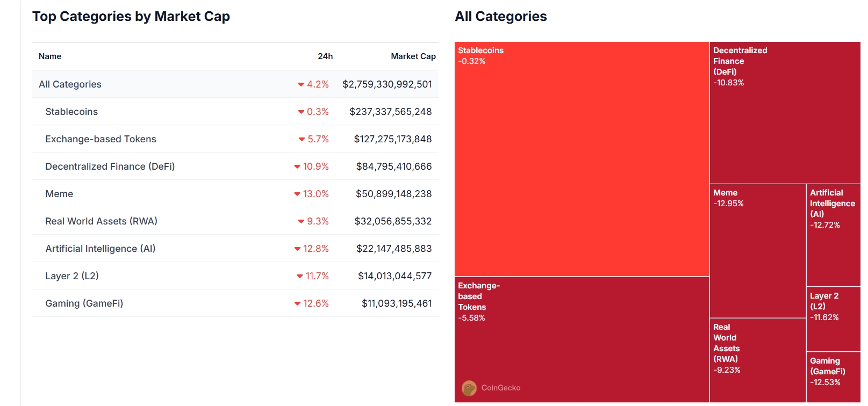Click the CoinGecko logo icon

click(469, 388)
